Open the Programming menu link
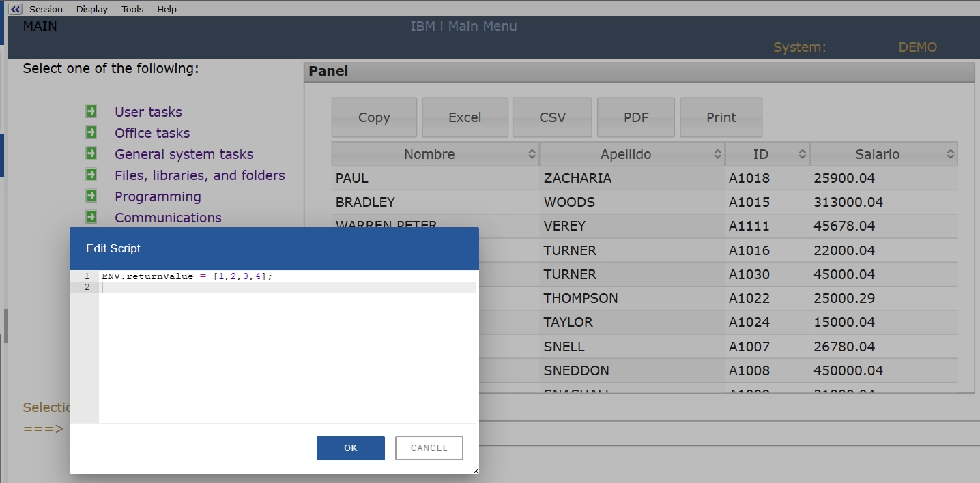 [x=158, y=196]
